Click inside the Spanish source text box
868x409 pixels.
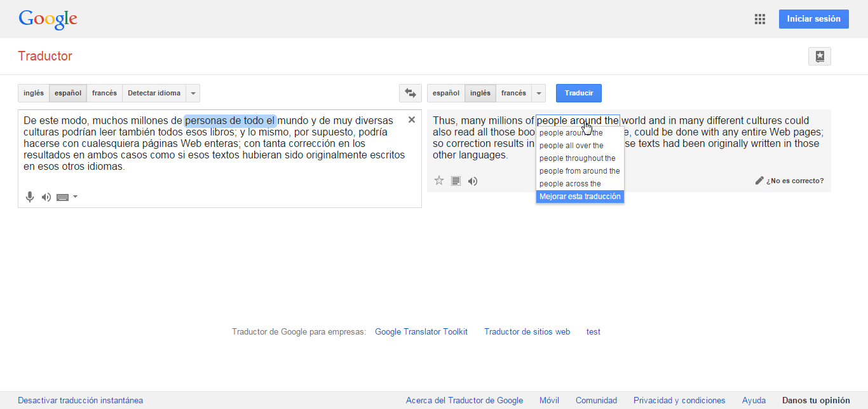(x=220, y=158)
